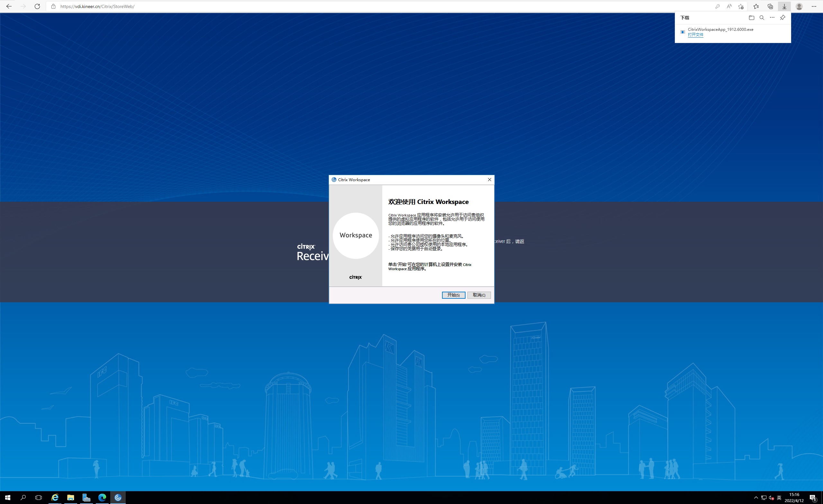This screenshot has width=823, height=504.
Task: Open the browser profile avatar
Action: pos(799,6)
